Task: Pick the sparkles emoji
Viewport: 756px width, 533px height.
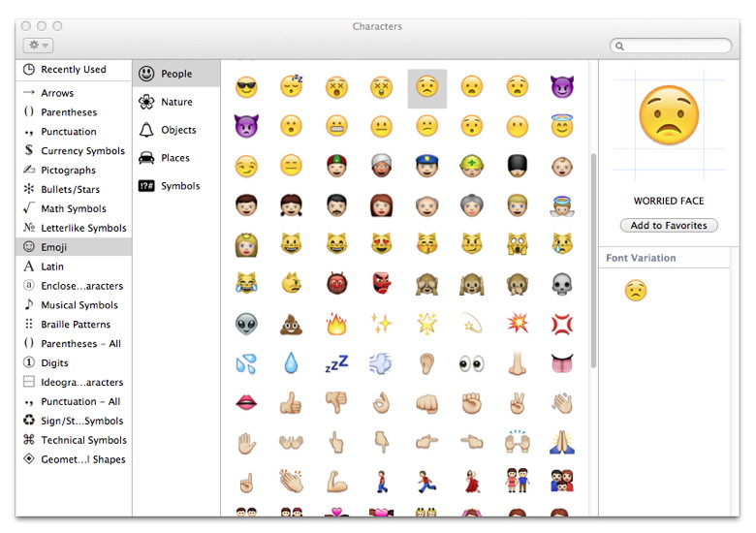Action: click(381, 324)
